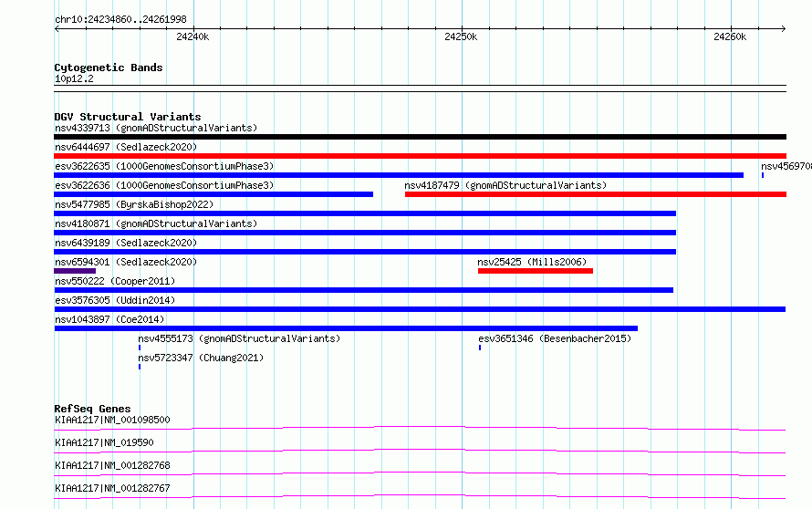
Task: Click the 24250k ruler tick label
Action: pos(461,36)
